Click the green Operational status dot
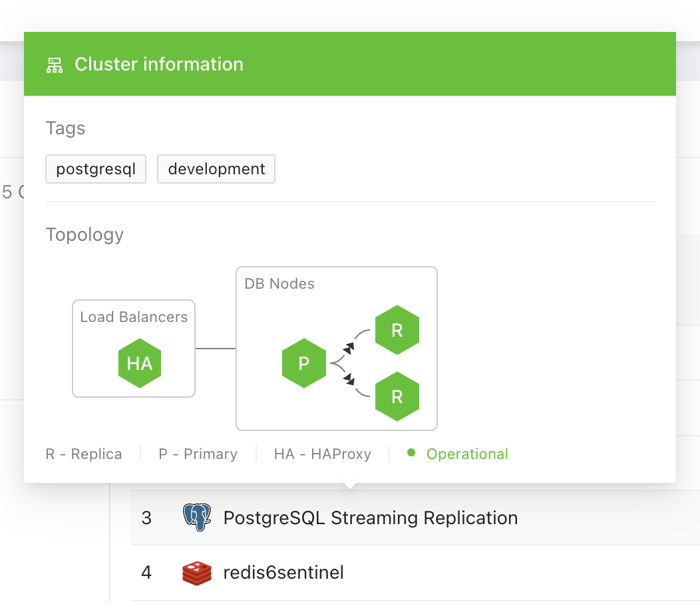Screen dimensions: 700x612 pyautogui.click(x=413, y=453)
